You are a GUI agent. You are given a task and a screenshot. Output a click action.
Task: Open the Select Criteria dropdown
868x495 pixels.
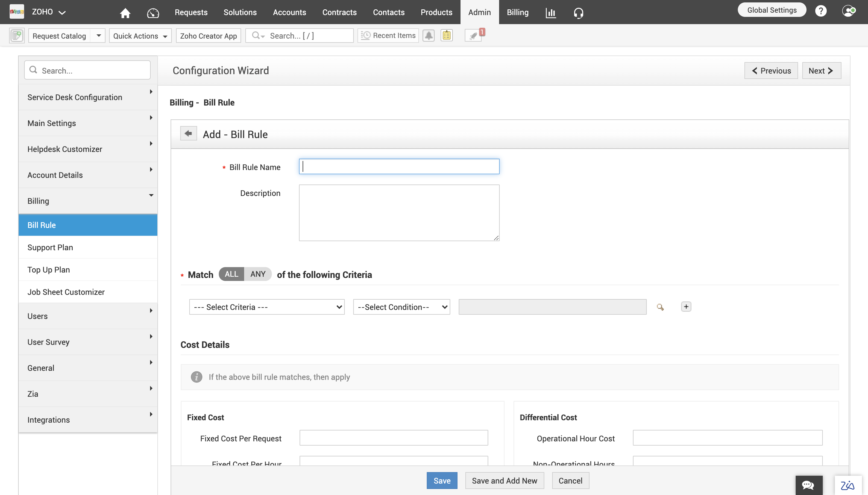pos(266,307)
